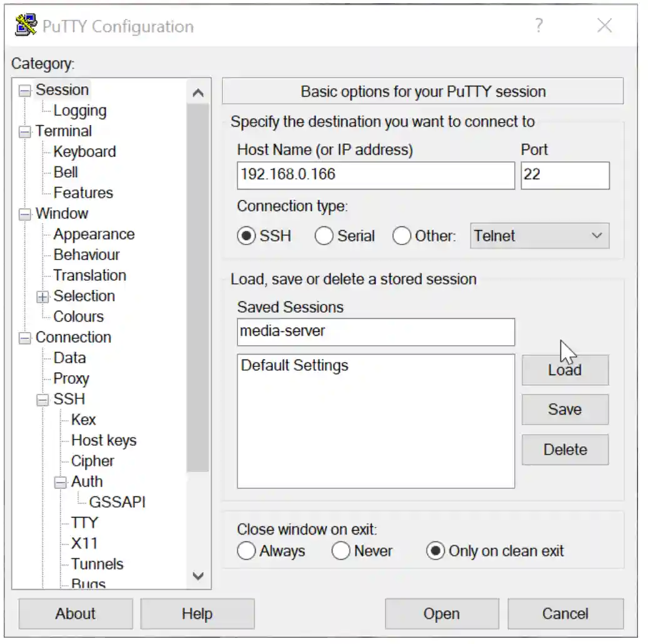
Task: Expand the Selection tree branch
Action: [x=41, y=296]
